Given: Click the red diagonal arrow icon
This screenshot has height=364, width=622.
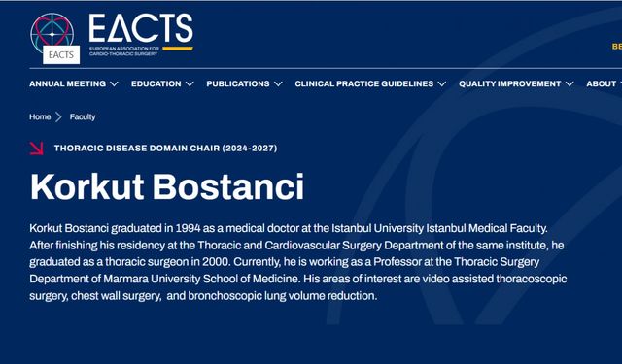Looking at the screenshot, I should tap(36, 149).
